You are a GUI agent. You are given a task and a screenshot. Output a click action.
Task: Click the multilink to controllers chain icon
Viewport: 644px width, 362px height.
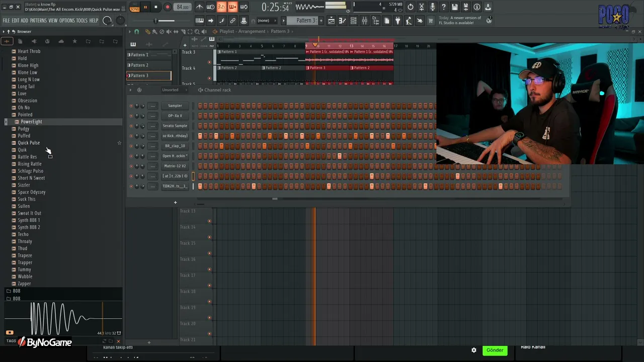232,21
